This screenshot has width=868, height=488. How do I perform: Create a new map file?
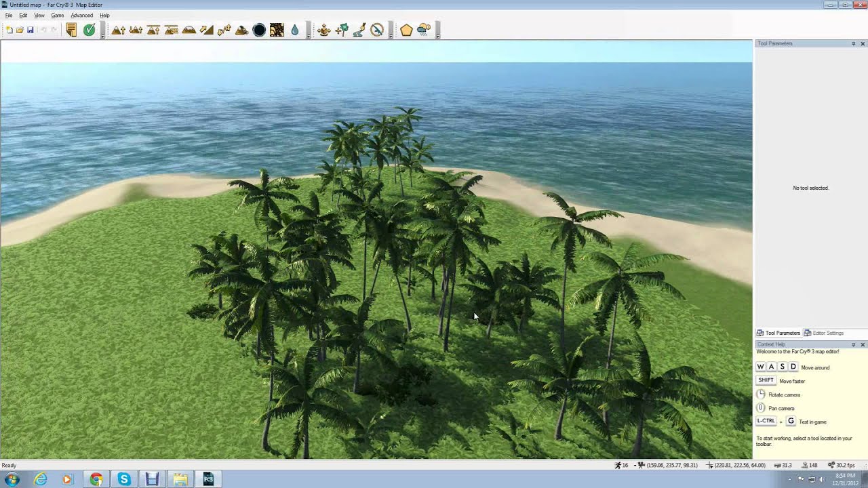[9, 30]
